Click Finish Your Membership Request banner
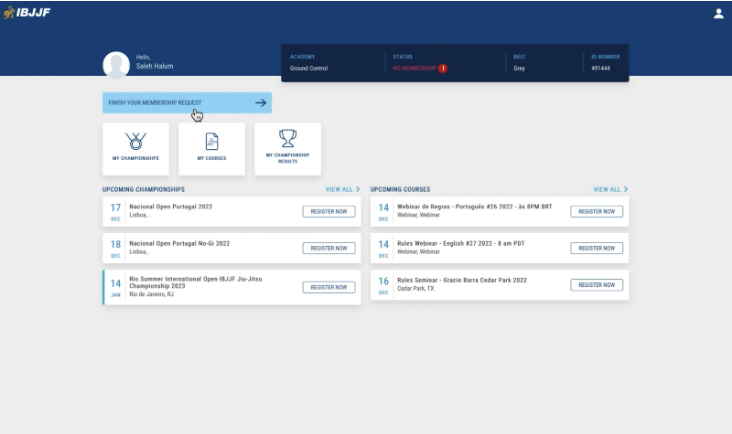The width and height of the screenshot is (732, 434). (x=187, y=102)
